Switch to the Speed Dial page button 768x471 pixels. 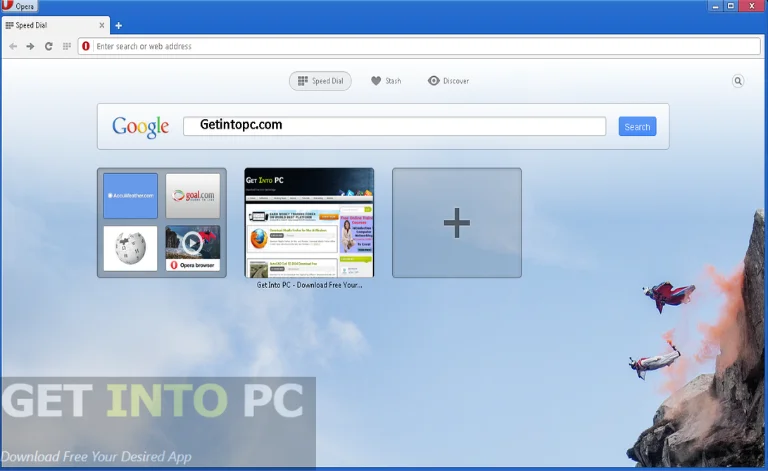click(320, 81)
